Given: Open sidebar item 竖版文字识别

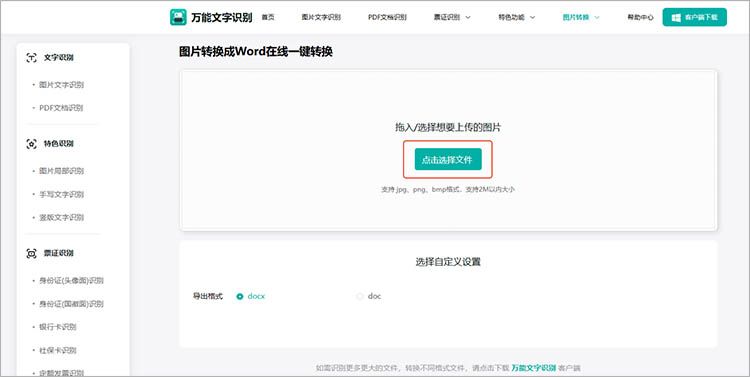Looking at the screenshot, I should coord(61,218).
